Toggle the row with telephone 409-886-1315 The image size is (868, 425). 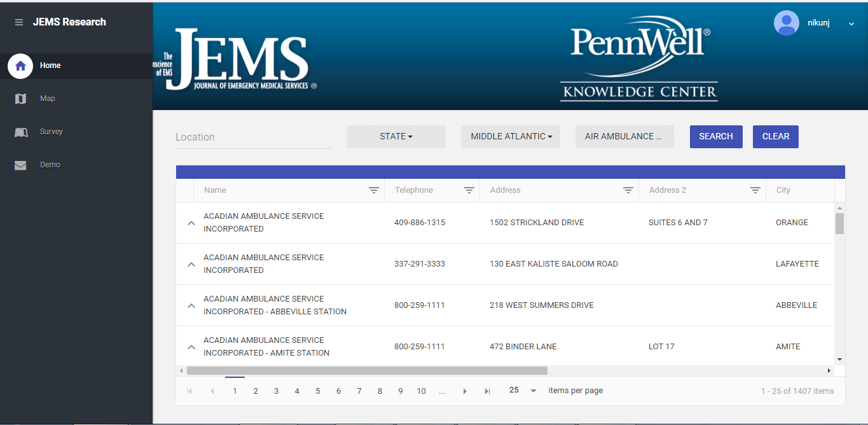[191, 223]
